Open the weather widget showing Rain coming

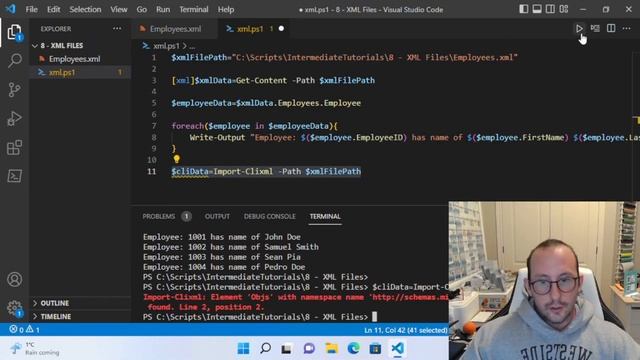click(36, 348)
